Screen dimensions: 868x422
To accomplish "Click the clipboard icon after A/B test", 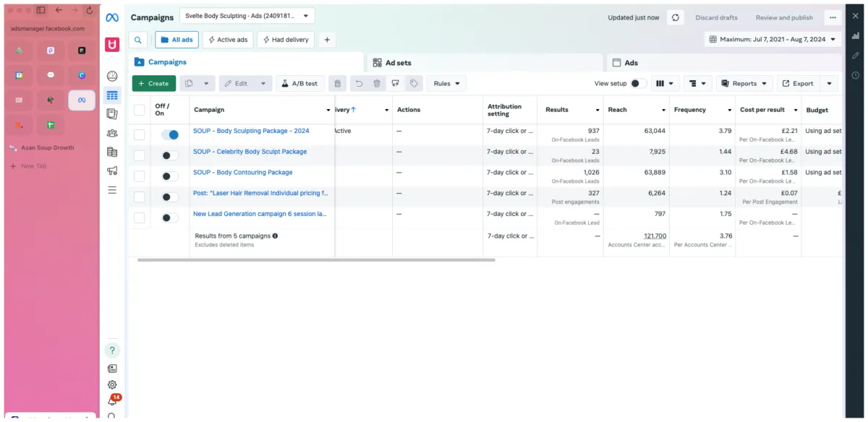I will pos(337,84).
